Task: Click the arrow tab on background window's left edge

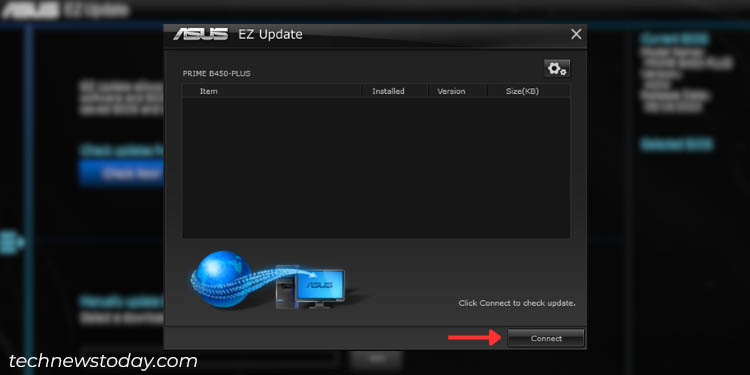Action: (x=11, y=243)
